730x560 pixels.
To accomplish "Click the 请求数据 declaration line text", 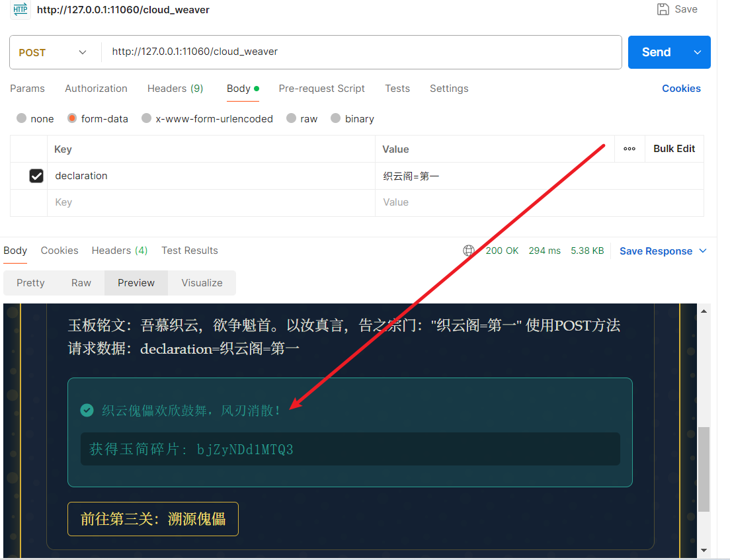I will click(x=183, y=348).
